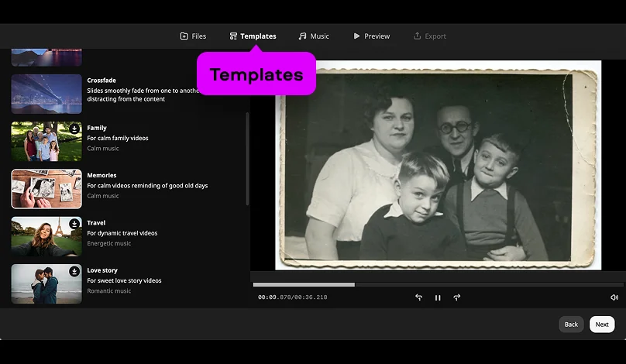The image size is (626, 364).
Task: Click the playback progress bar
Action: coord(438,284)
